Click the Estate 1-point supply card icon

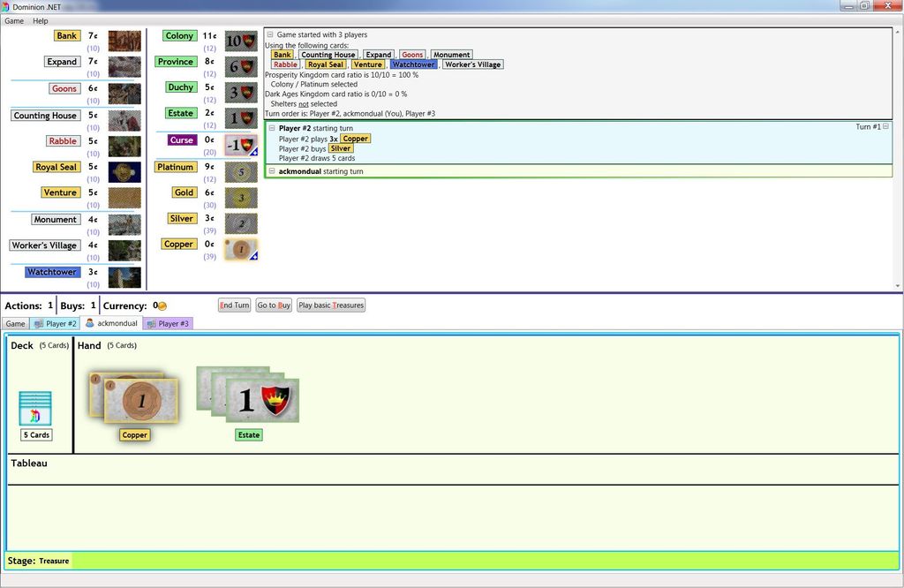tap(241, 119)
